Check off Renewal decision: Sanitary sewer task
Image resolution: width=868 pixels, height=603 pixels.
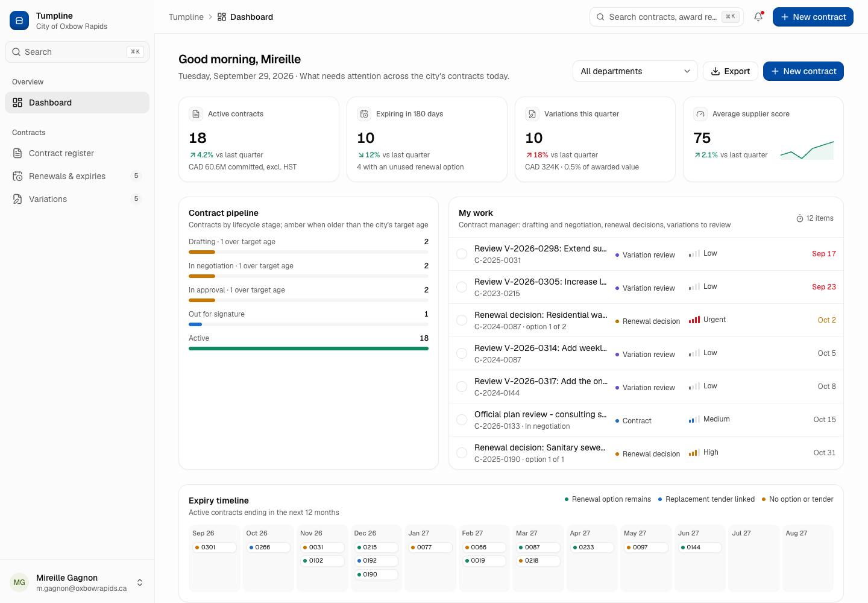[462, 453]
